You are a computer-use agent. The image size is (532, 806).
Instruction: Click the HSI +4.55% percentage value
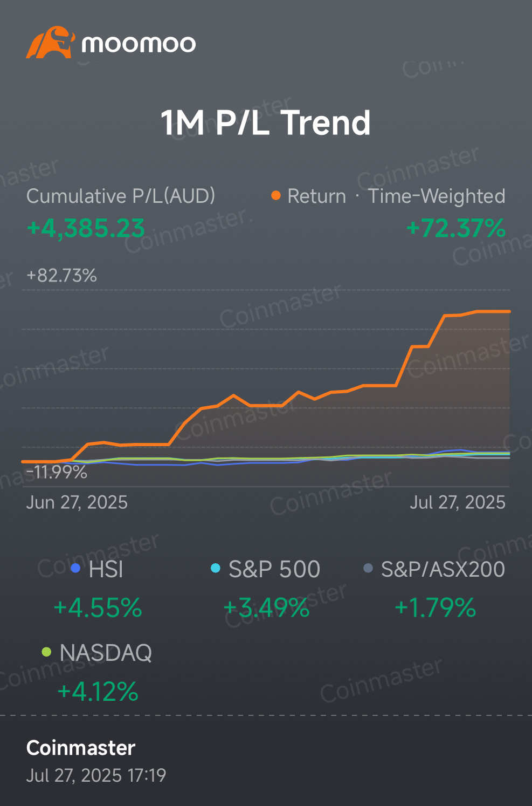click(98, 608)
